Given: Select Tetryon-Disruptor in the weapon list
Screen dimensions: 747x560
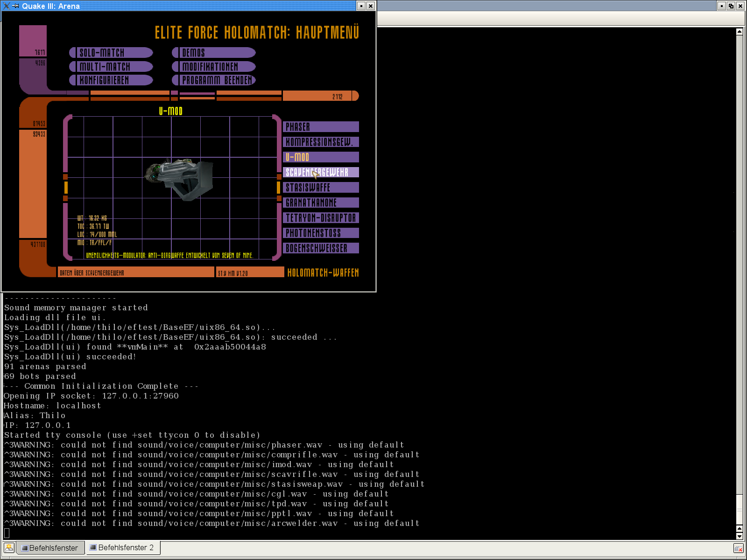Looking at the screenshot, I should (321, 218).
